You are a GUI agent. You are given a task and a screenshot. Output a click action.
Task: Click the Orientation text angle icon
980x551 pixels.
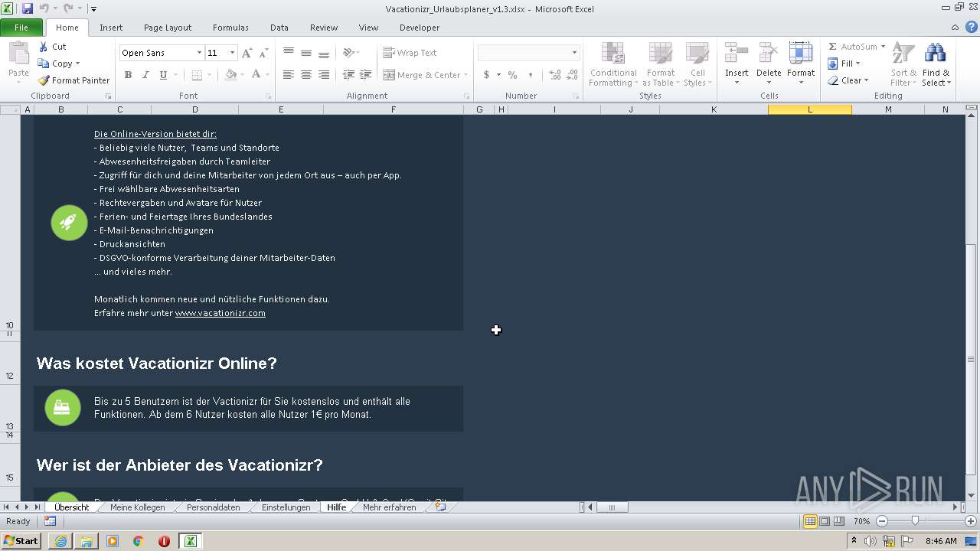pyautogui.click(x=348, y=53)
